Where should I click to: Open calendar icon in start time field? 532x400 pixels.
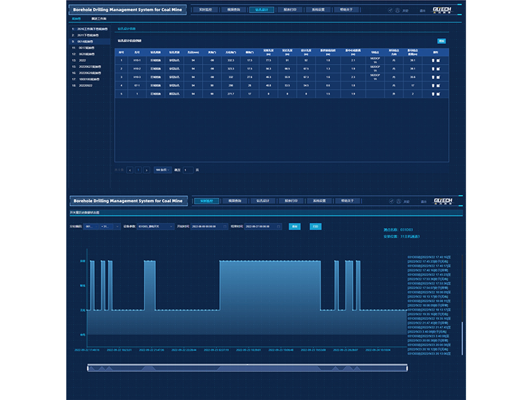click(225, 227)
